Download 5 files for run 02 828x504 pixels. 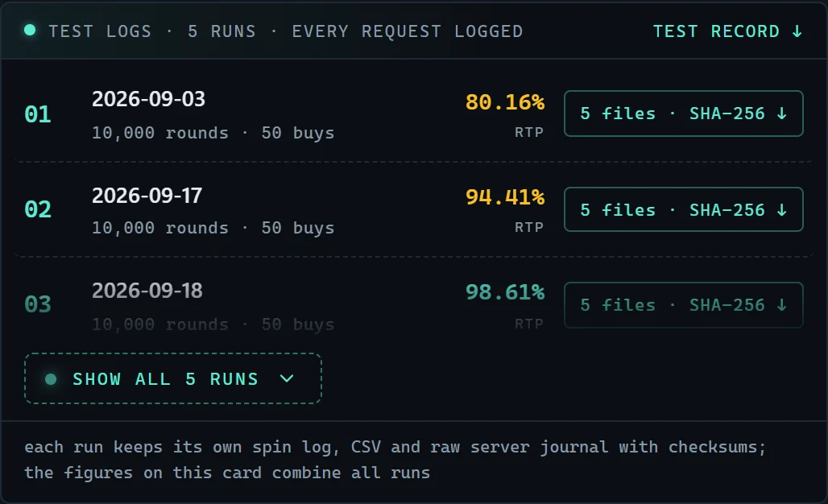(683, 209)
